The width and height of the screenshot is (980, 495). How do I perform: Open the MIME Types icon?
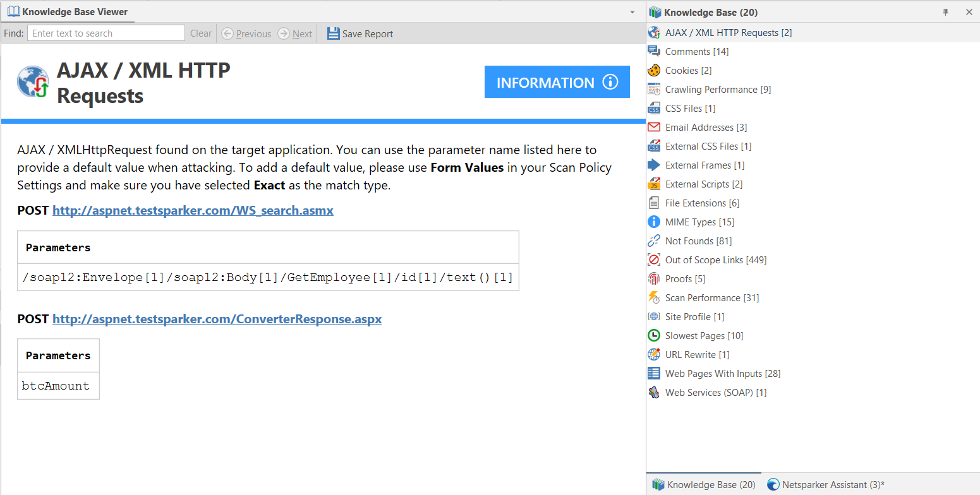pyautogui.click(x=654, y=222)
